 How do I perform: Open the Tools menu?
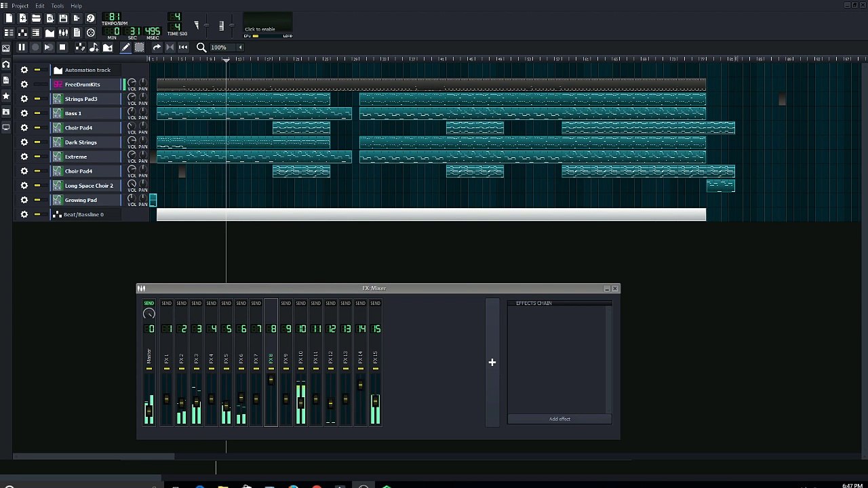[58, 6]
